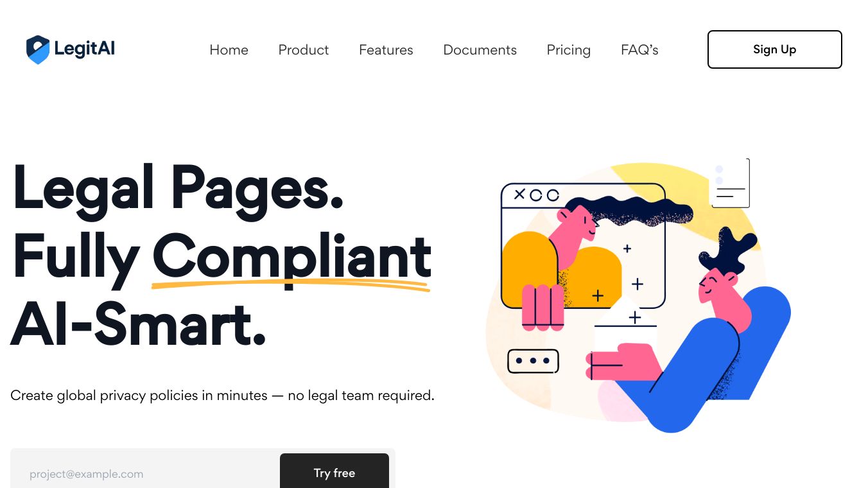Screen dimensions: 868x488
Task: Open the Home menu item
Action: pyautogui.click(x=229, y=50)
